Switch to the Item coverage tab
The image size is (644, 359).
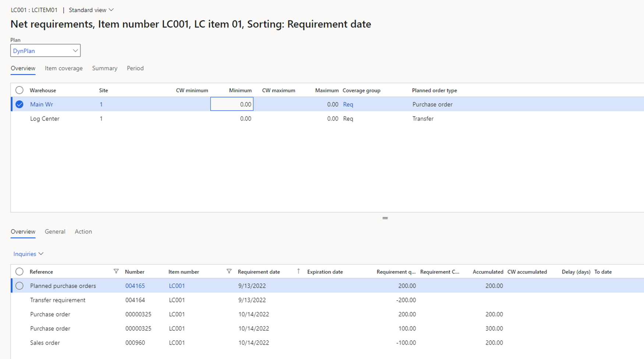(64, 68)
